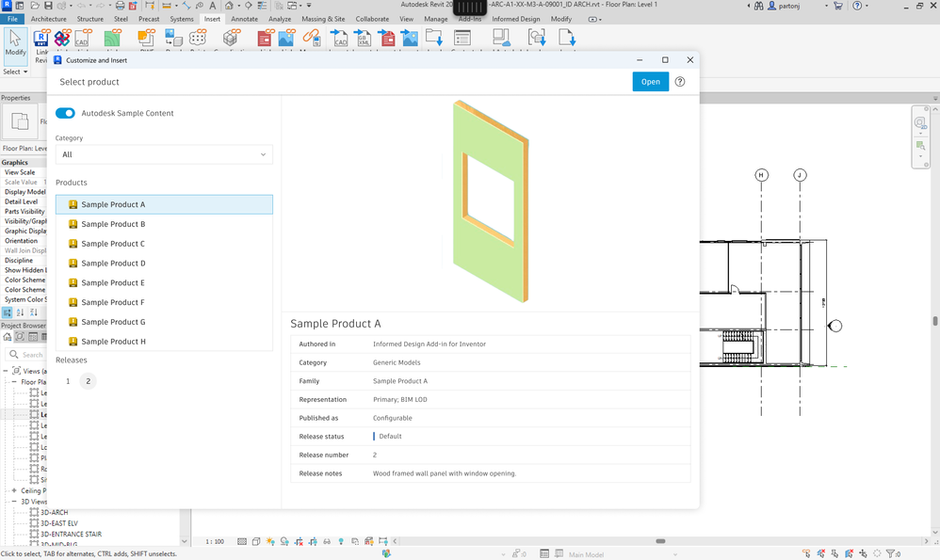
Task: Click the blue Open button
Action: coord(650,82)
